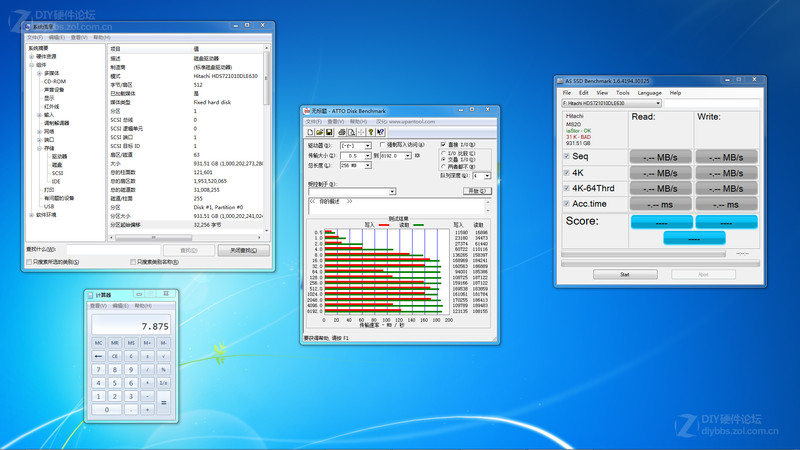Click the Print icon in ATTO toolbar
Image resolution: width=800 pixels, height=450 pixels.
pos(342,132)
